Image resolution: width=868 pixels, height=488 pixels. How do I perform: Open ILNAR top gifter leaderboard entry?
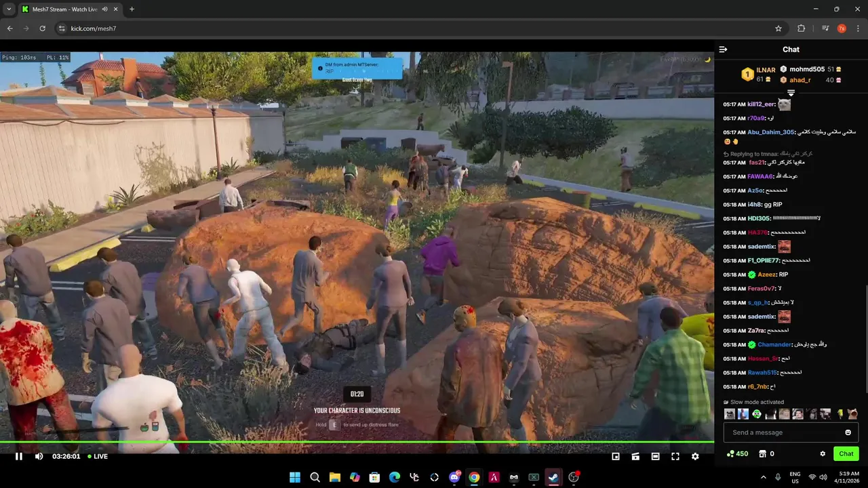pyautogui.click(x=758, y=75)
